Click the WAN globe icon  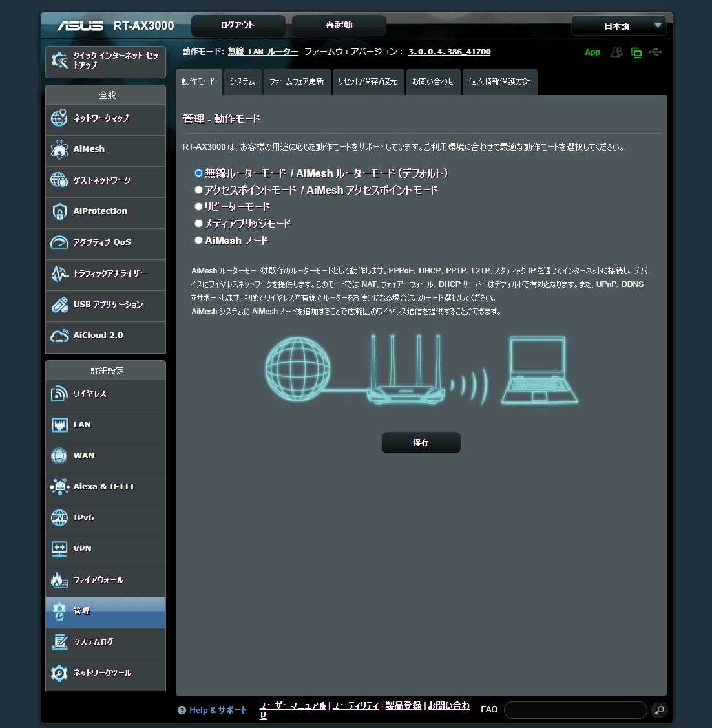point(59,455)
